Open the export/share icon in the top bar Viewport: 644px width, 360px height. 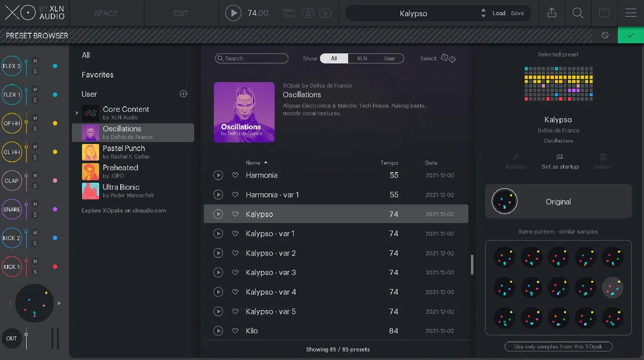(x=552, y=12)
